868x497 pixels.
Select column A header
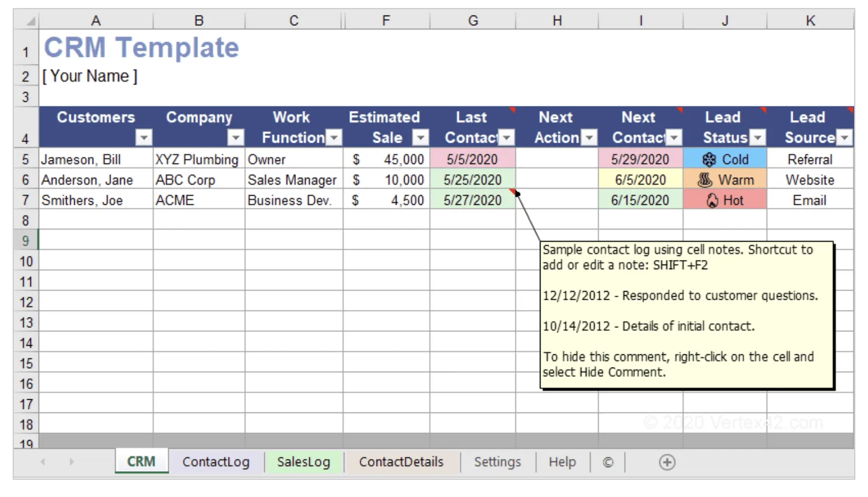coord(96,21)
